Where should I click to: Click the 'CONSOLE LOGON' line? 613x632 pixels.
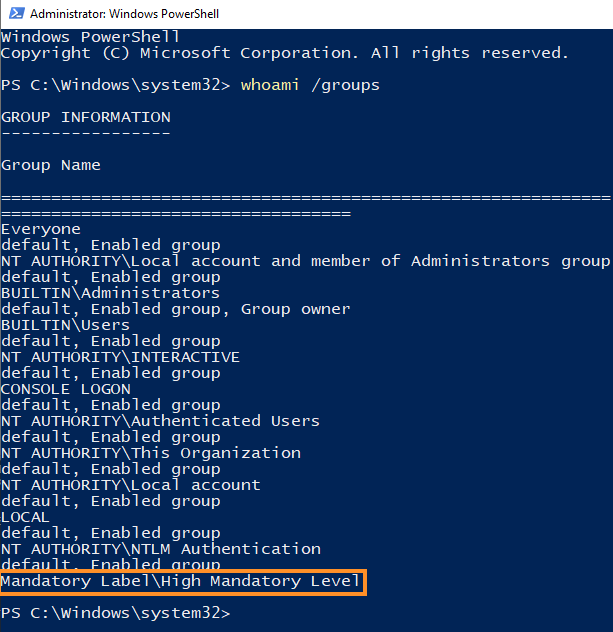click(x=66, y=389)
